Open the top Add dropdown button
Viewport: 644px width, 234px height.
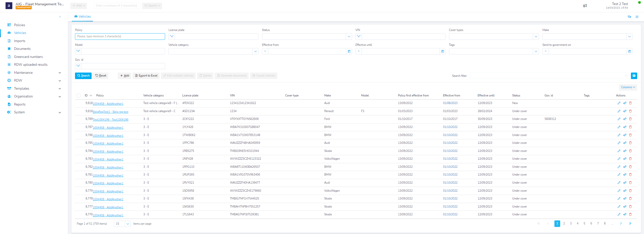click(x=79, y=6)
